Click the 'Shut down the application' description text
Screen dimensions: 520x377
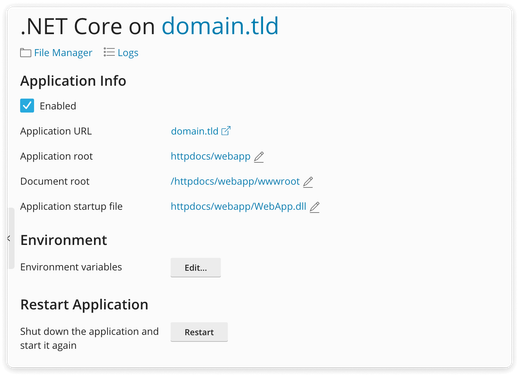click(x=89, y=338)
